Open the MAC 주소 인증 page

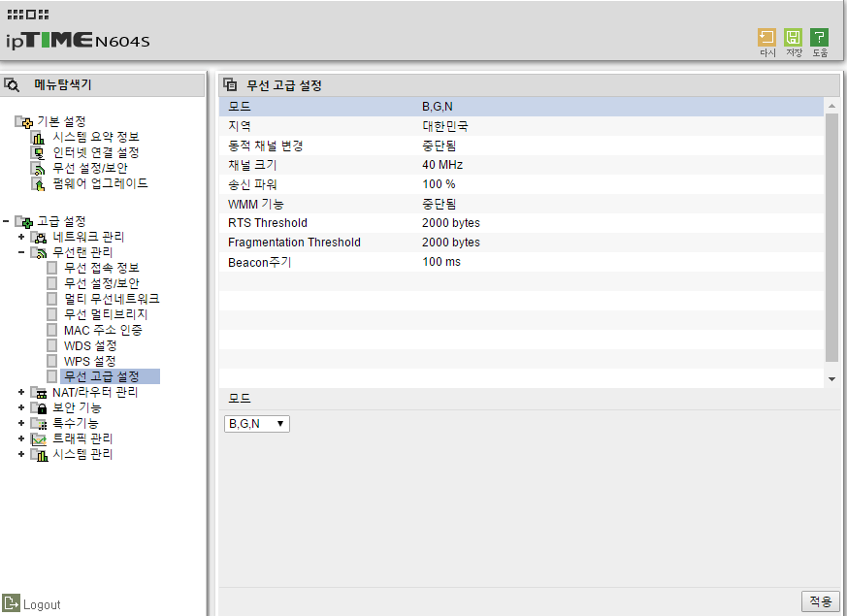click(x=103, y=330)
